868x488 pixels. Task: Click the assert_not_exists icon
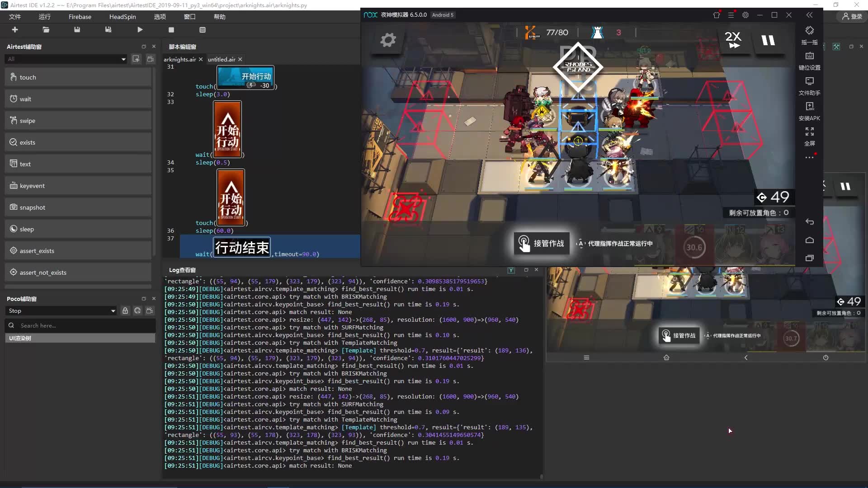[13, 272]
